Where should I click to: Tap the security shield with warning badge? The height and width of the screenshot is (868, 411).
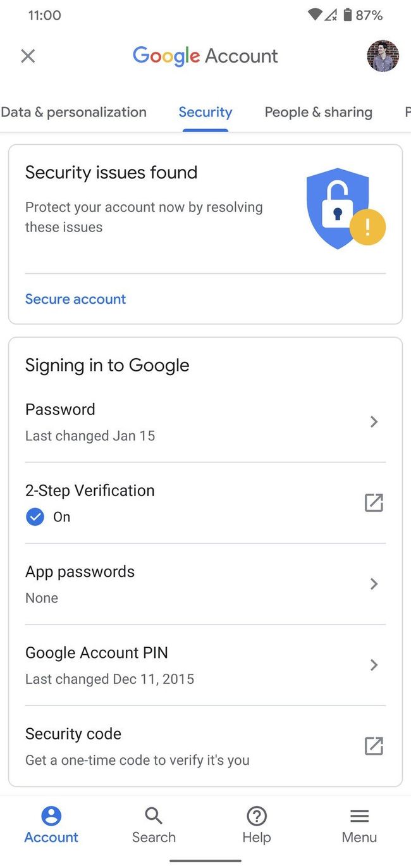tap(338, 206)
